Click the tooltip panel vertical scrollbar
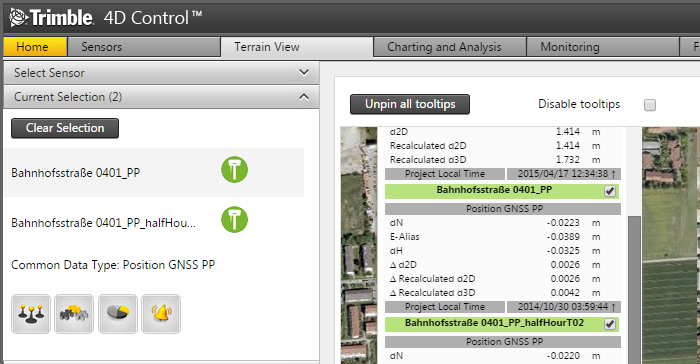 click(634, 289)
